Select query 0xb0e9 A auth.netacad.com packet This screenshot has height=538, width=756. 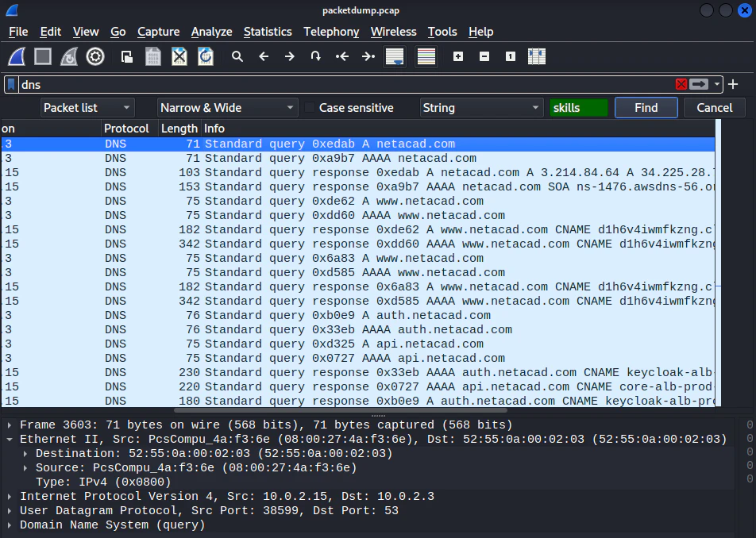tap(358, 316)
